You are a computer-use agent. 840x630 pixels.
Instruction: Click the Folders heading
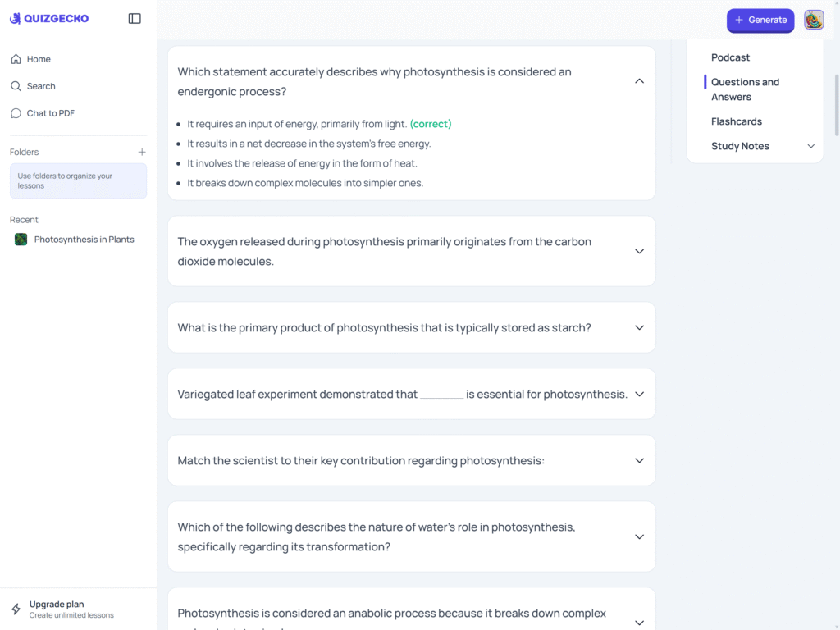click(24, 152)
